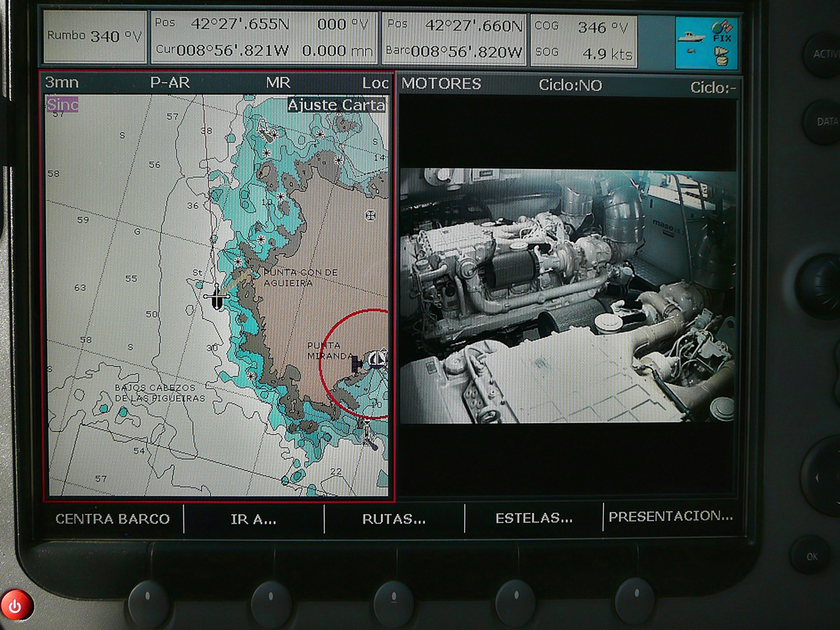The image size is (840, 630).
Task: Select the crossed-circle symbol on the land area
Action: [x=370, y=215]
